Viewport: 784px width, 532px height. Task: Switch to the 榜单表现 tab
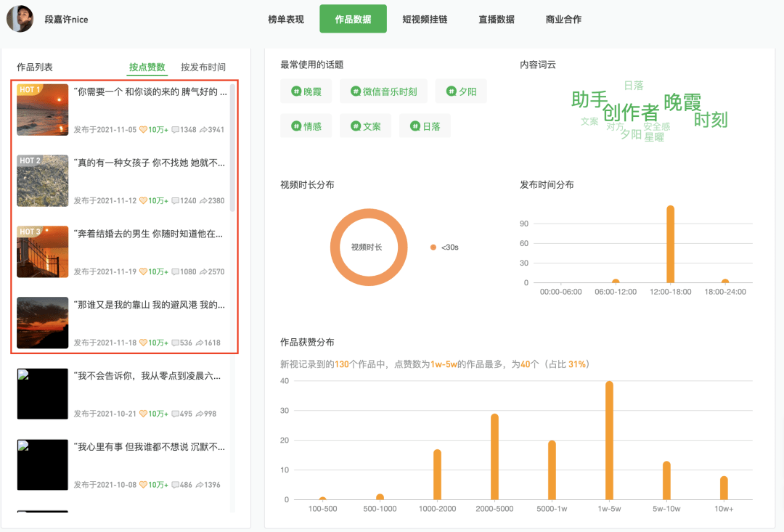click(x=286, y=19)
